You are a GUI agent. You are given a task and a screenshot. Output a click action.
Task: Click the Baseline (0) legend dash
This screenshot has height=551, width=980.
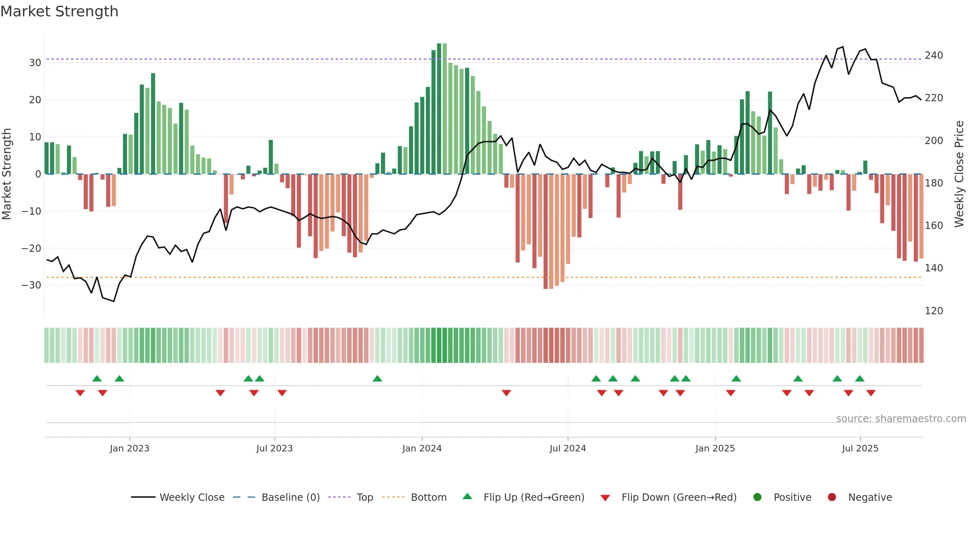[x=244, y=497]
